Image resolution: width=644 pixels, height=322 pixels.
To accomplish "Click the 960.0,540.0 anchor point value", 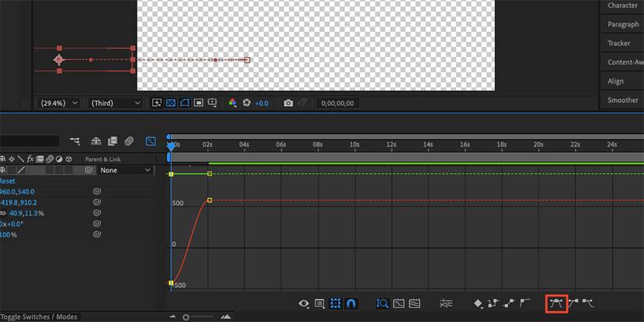I will pyautogui.click(x=17, y=192).
